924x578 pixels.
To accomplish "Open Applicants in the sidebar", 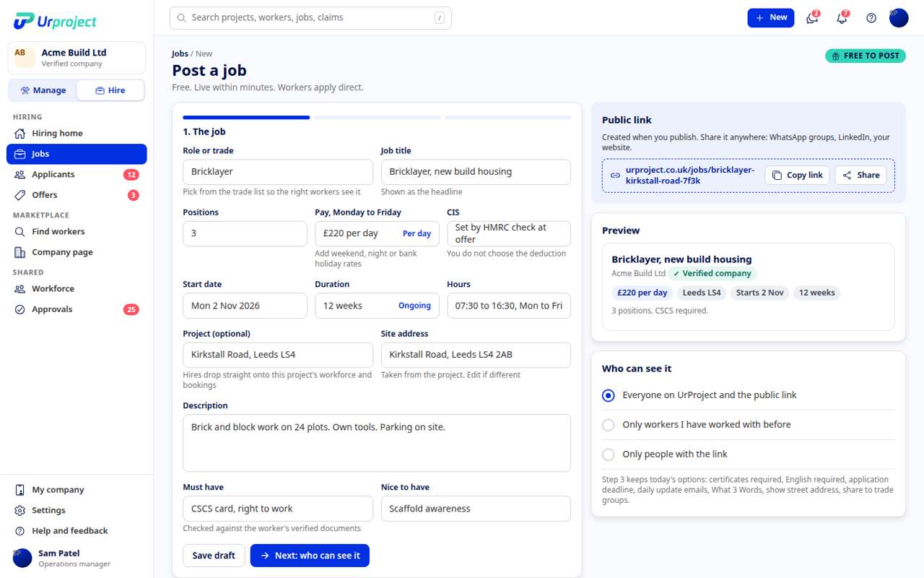I will coord(77,175).
